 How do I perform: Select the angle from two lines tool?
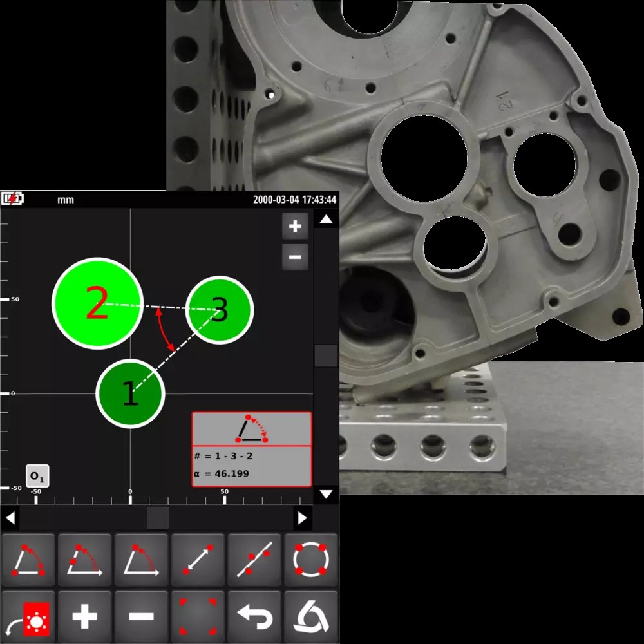84,560
